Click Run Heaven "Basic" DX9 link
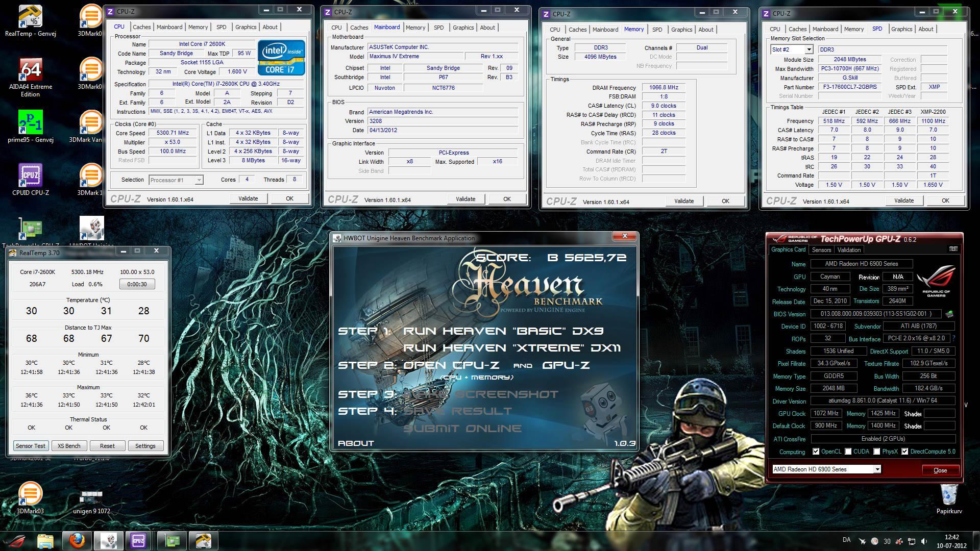980x551 pixels. pos(503,331)
